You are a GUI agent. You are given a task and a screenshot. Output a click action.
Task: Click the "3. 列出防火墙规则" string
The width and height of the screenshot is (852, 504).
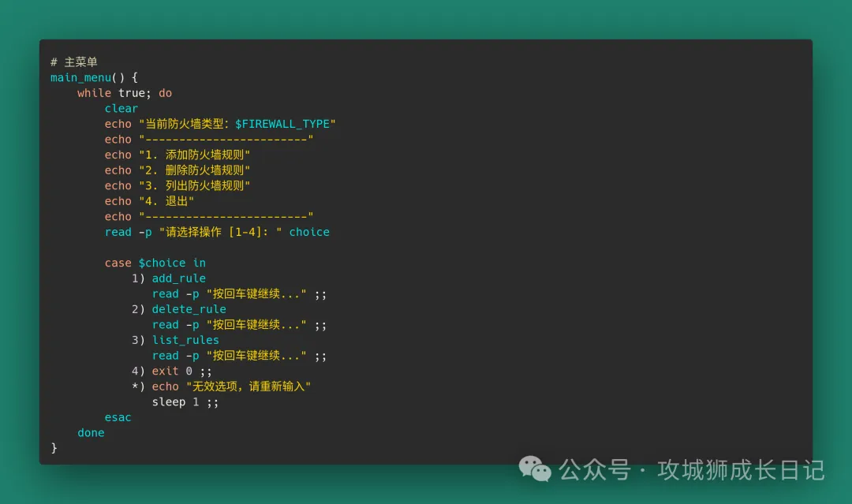(194, 186)
